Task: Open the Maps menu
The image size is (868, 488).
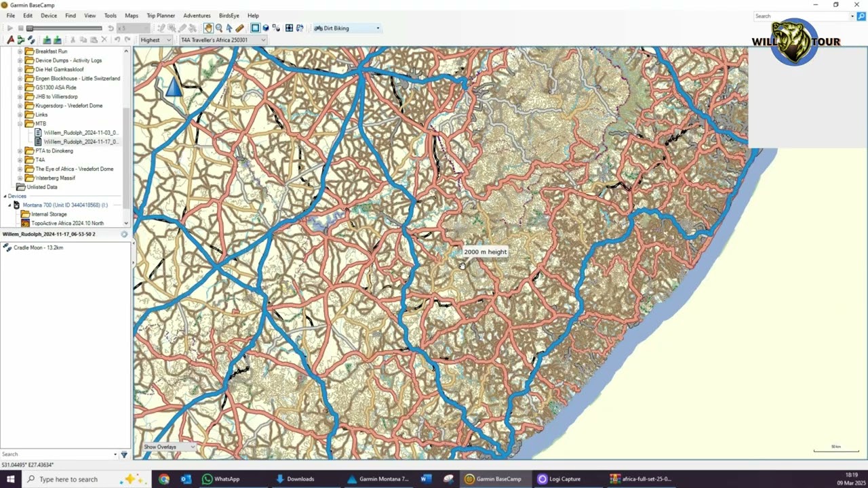Action: pos(132,16)
